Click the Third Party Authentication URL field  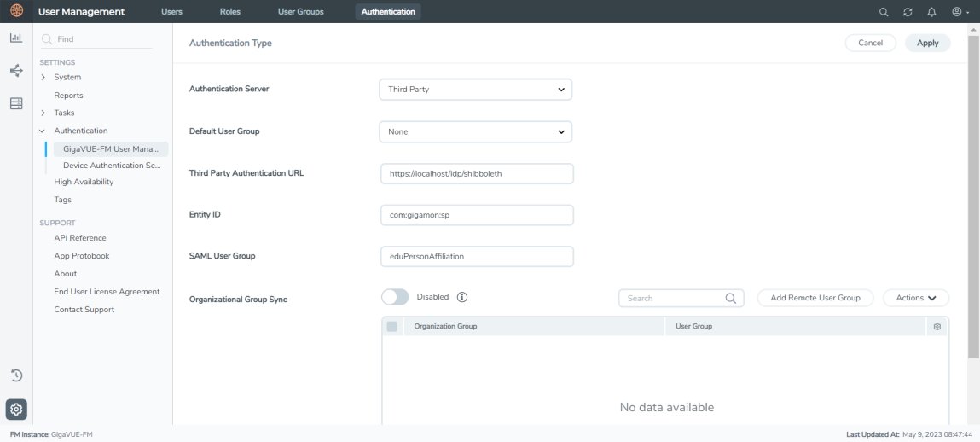pyautogui.click(x=476, y=174)
